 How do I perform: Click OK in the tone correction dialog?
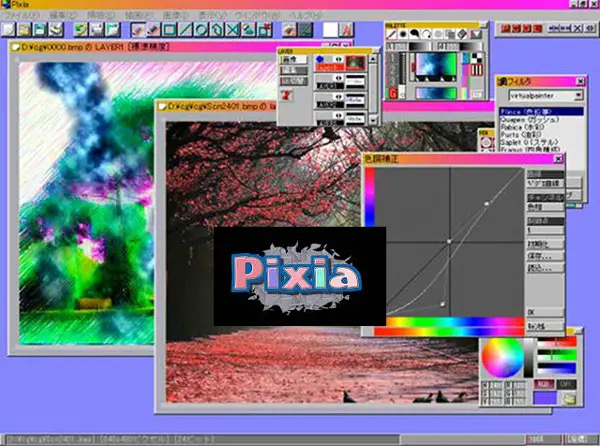click(545, 312)
